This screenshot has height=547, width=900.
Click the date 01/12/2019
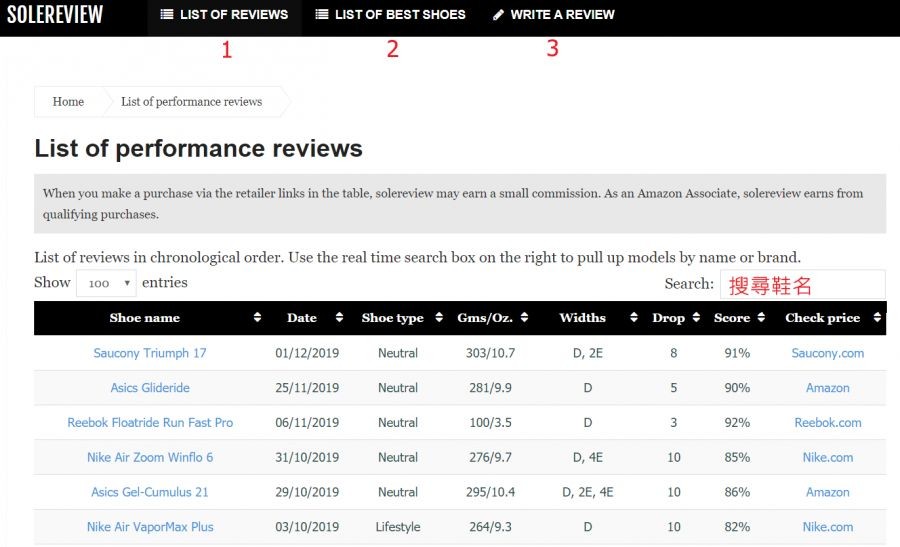click(x=307, y=353)
